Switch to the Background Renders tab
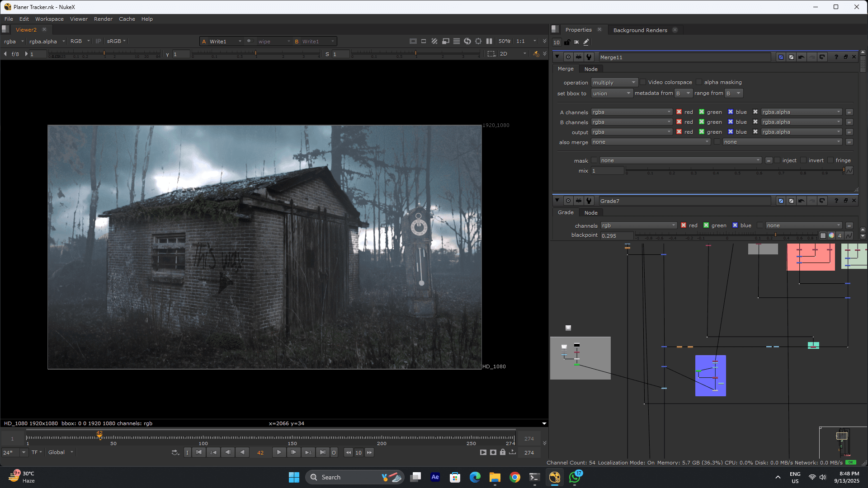This screenshot has height=488, width=868. [x=640, y=30]
